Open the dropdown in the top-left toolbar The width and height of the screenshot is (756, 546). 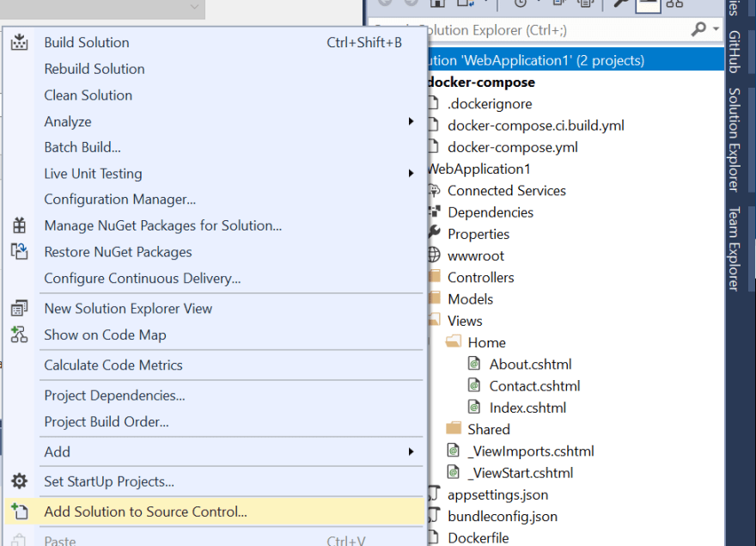click(194, 6)
